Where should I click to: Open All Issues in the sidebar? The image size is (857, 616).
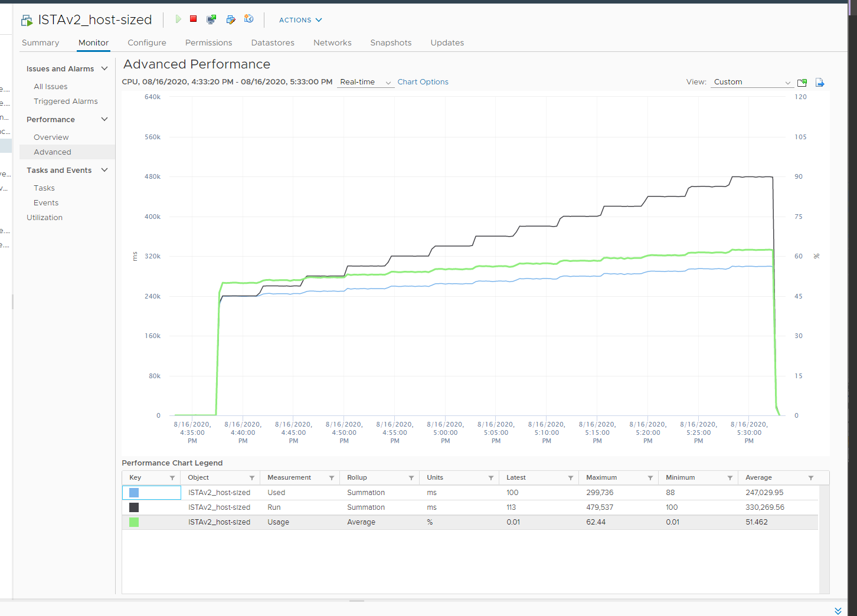pos(51,87)
